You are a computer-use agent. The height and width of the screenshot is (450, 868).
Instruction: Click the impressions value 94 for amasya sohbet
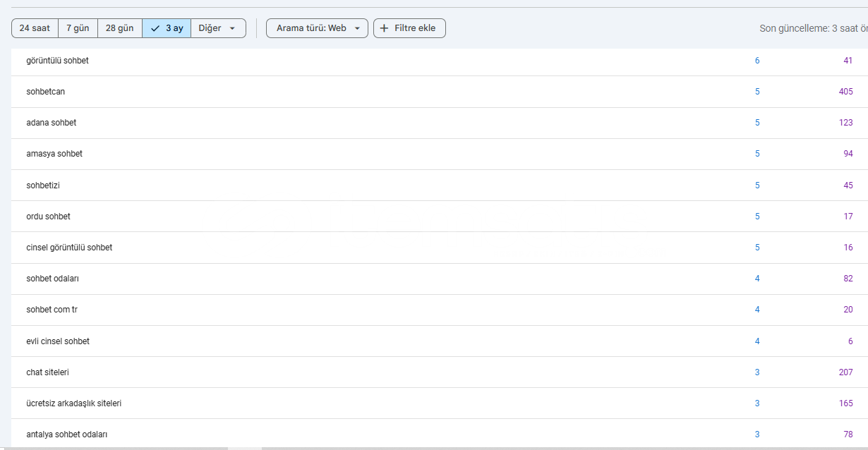click(848, 154)
